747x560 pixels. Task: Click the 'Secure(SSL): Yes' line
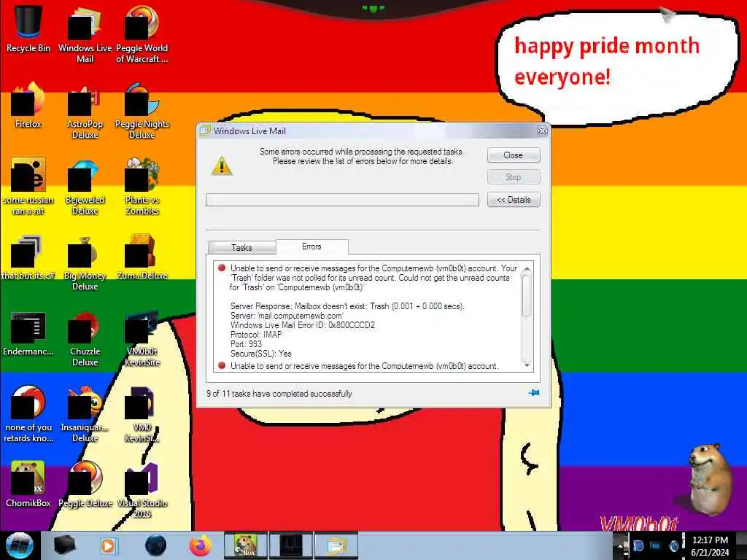[x=260, y=354]
